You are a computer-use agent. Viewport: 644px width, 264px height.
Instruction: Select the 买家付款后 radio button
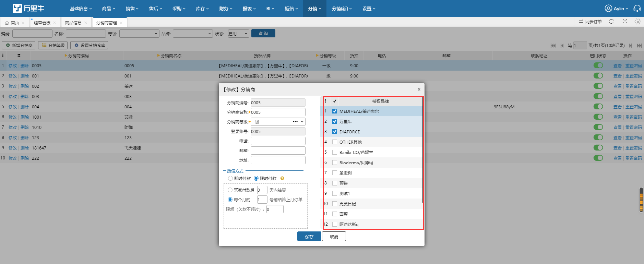[x=230, y=190]
